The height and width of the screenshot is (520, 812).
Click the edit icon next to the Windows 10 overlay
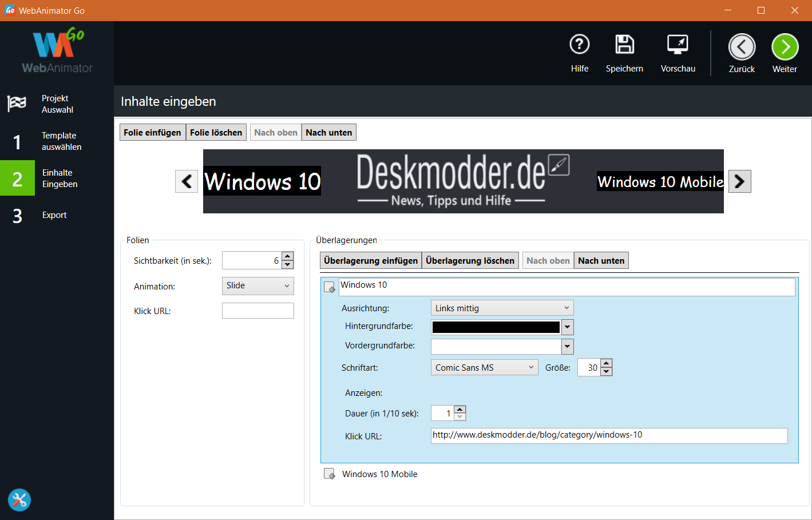tap(330, 287)
